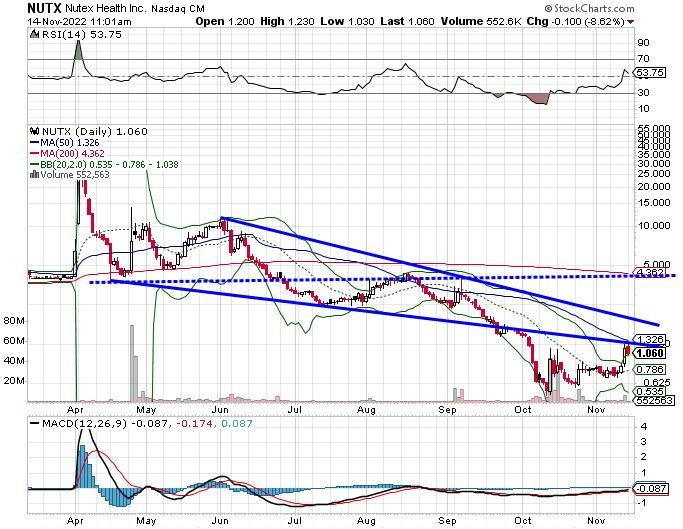Click the 53.75 RSI value tag on the axis
This screenshot has width=683, height=529.
click(x=650, y=73)
